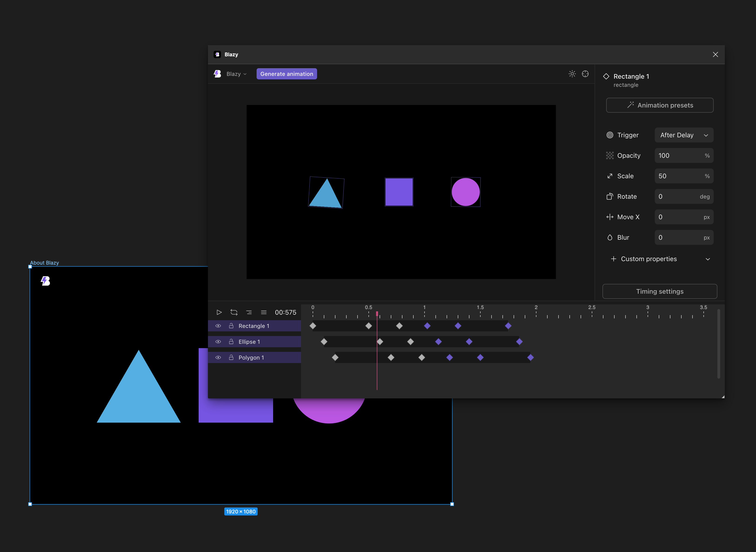
Task: Select the Polygon 1 layer row
Action: point(254,357)
